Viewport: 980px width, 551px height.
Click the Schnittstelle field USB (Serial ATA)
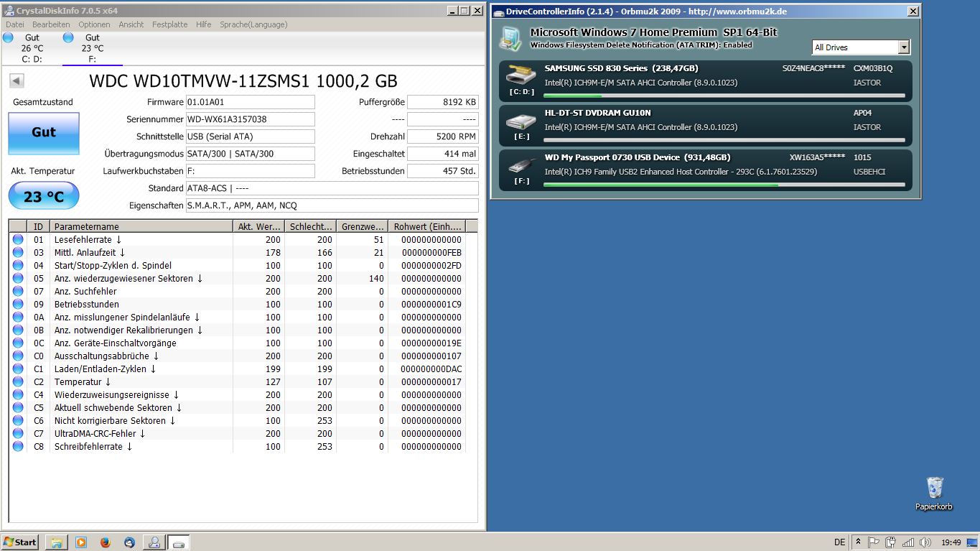click(250, 136)
